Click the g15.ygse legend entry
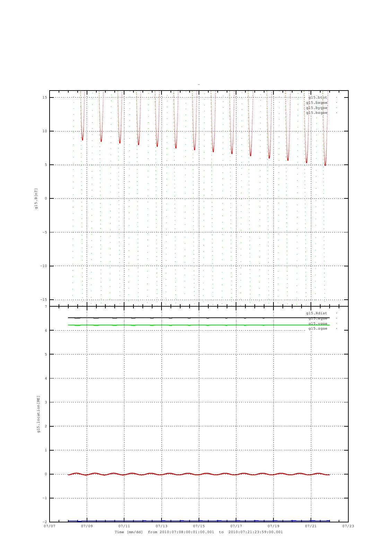This screenshot has width=392, height=555. click(318, 324)
